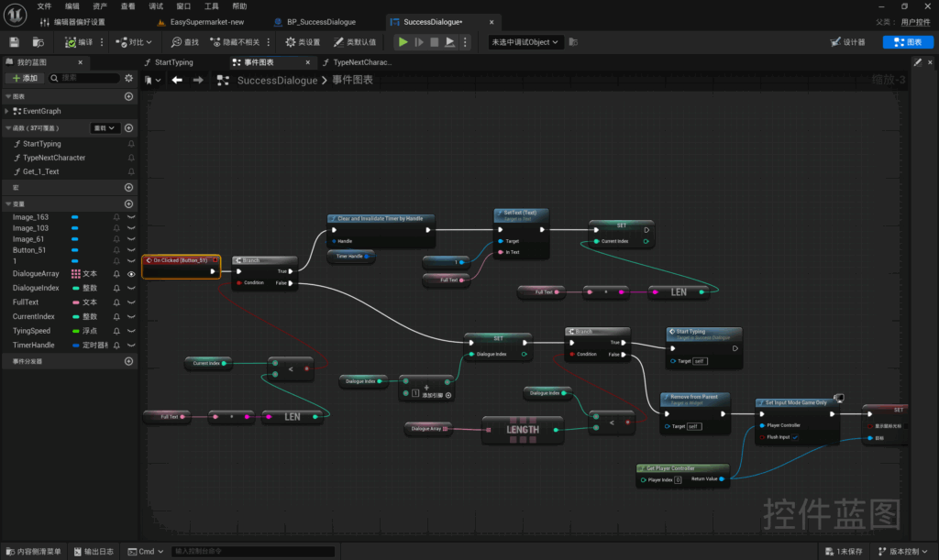Click the graph breadcrumb root icon
Image resolution: width=939 pixels, height=560 pixels.
click(223, 80)
